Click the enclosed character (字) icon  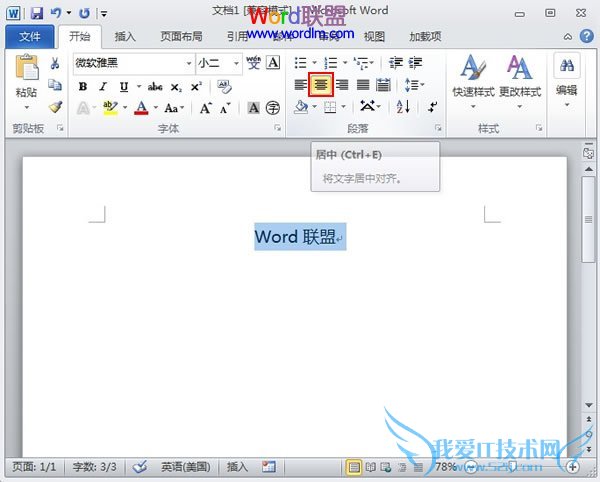[273, 108]
